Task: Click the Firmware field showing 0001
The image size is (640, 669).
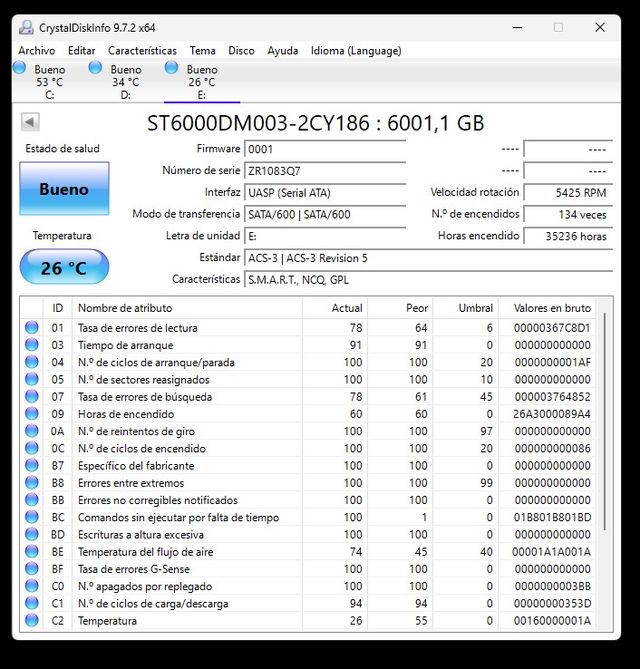Action: pyautogui.click(x=325, y=149)
